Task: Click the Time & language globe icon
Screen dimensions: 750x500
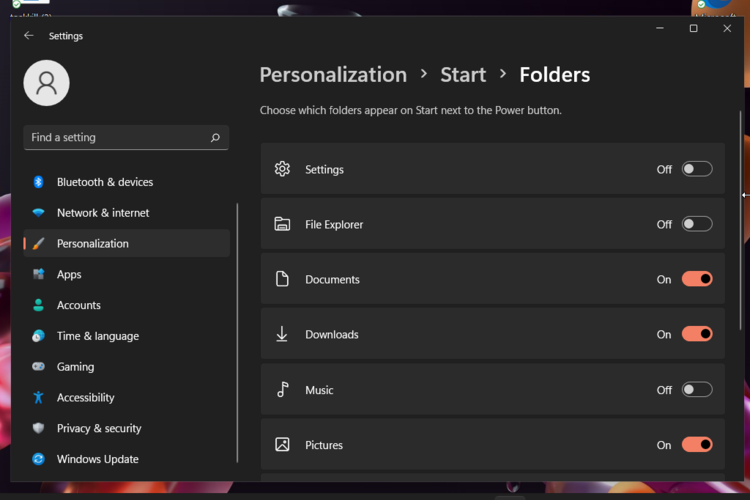Action: (x=38, y=336)
